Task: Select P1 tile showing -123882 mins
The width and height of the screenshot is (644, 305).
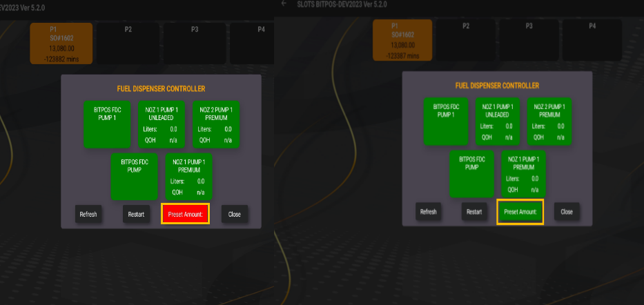Action: [61, 43]
